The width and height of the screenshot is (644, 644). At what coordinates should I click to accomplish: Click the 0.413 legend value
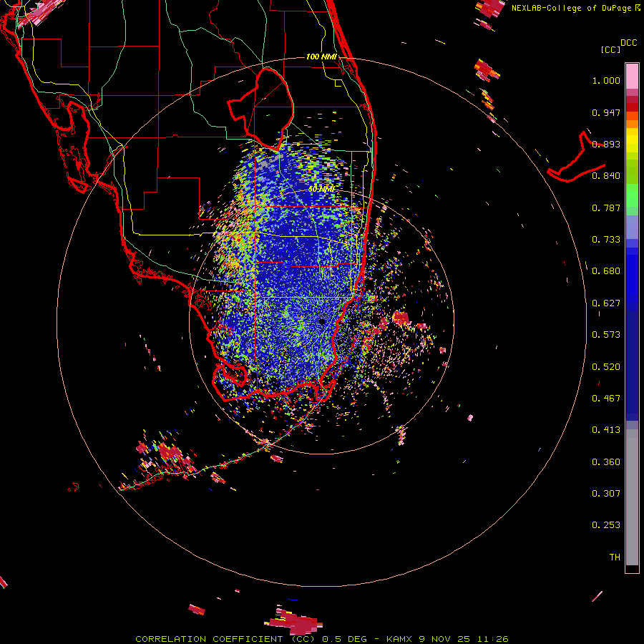pos(606,430)
